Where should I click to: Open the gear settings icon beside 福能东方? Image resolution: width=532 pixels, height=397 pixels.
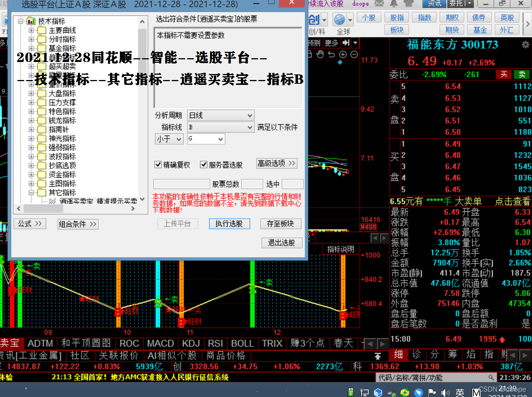pos(525,44)
